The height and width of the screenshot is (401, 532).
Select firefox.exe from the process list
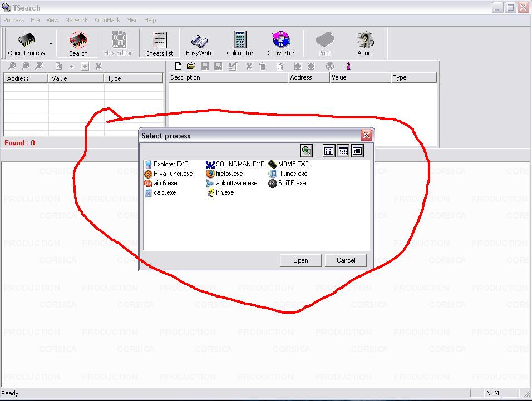(229, 174)
